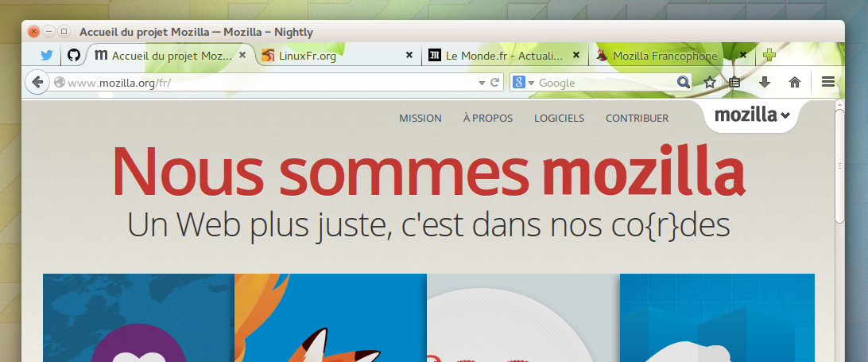The height and width of the screenshot is (362, 868).
Task: Open the MISSION page link
Action: click(x=420, y=118)
